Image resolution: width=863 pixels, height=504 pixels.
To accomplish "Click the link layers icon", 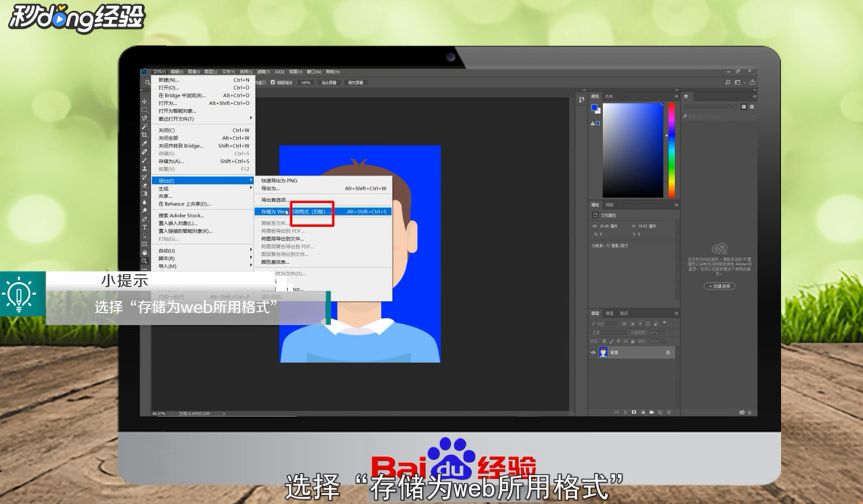I will coord(617,412).
